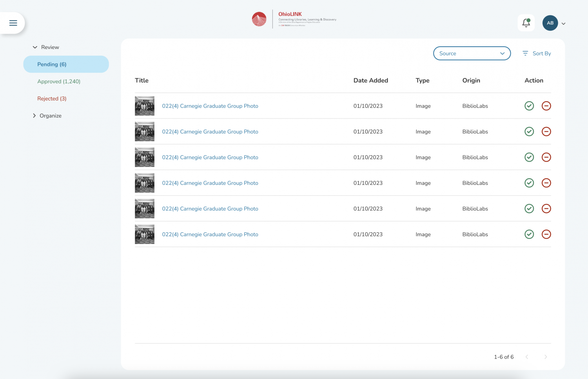Open the Source dropdown
Screen dimensions: 588x379
[x=472, y=54]
